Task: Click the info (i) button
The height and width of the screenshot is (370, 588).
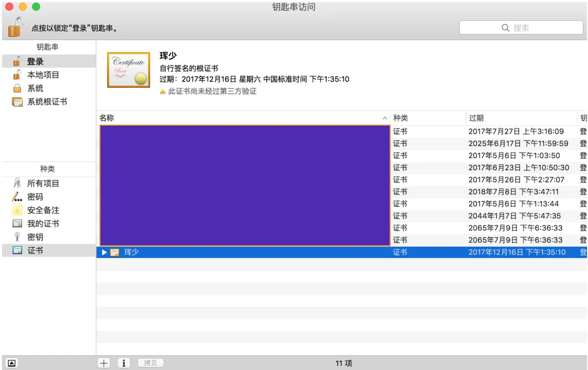Action: pos(124,363)
